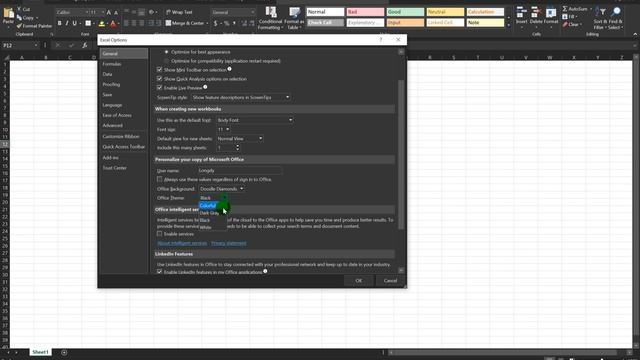
Task: Click the Copy icon in Clipboard group
Action: [19, 18]
